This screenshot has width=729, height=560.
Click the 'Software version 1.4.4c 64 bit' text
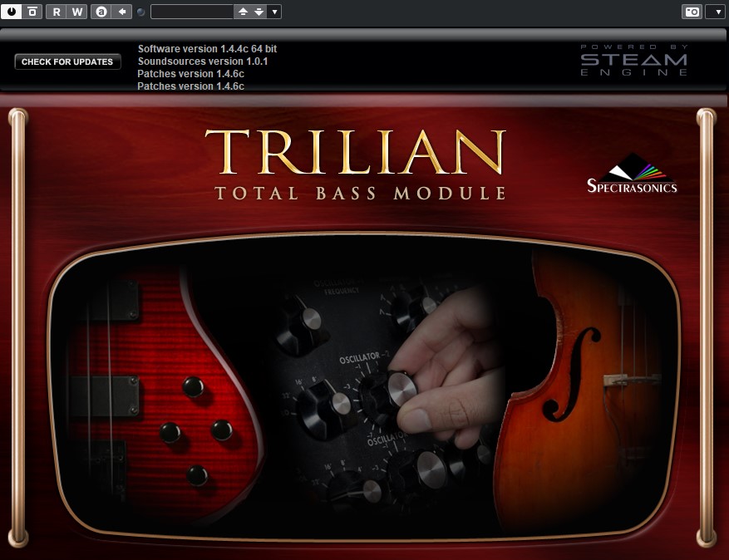click(x=207, y=49)
